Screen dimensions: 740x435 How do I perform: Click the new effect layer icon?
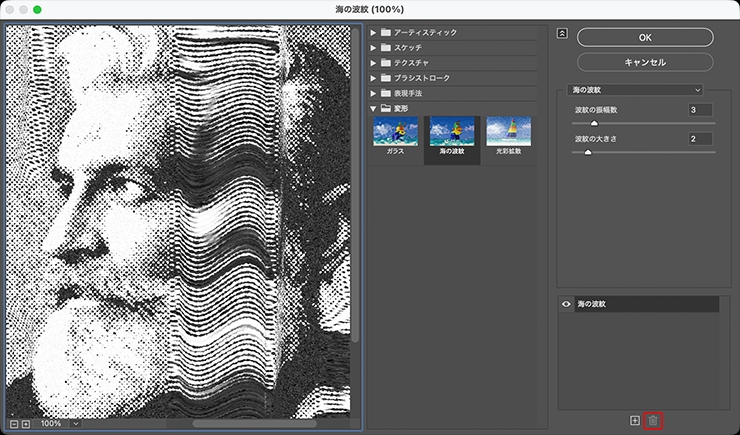634,420
